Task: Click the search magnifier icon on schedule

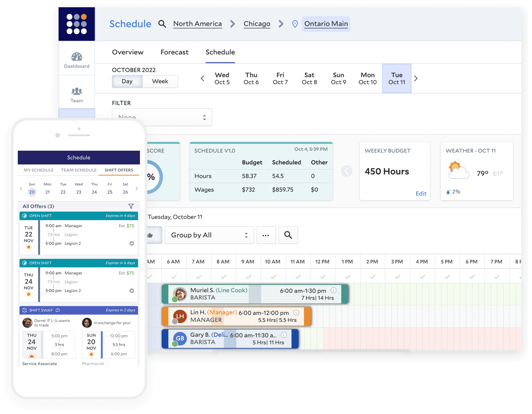Action: 288,235
